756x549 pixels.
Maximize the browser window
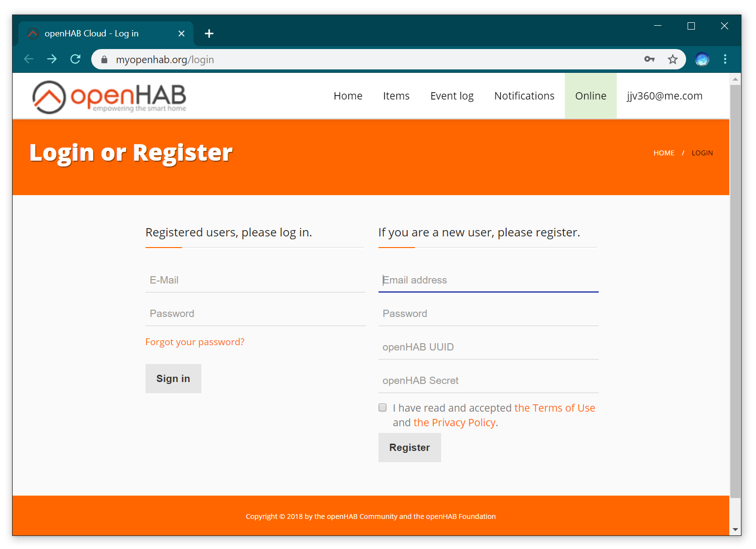[x=691, y=26]
